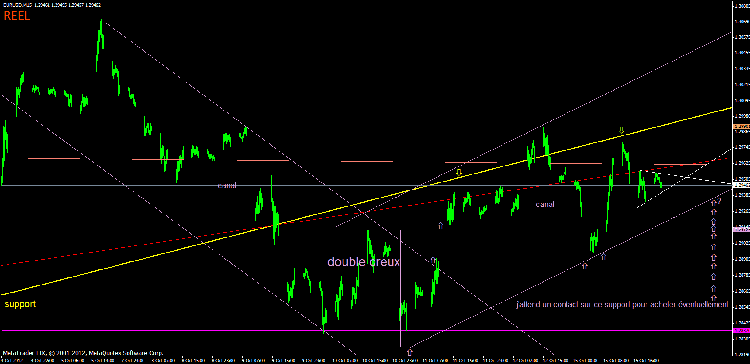The image size is (750, 364).
Task: Select the current price label on the price scale
Action: tap(741, 184)
